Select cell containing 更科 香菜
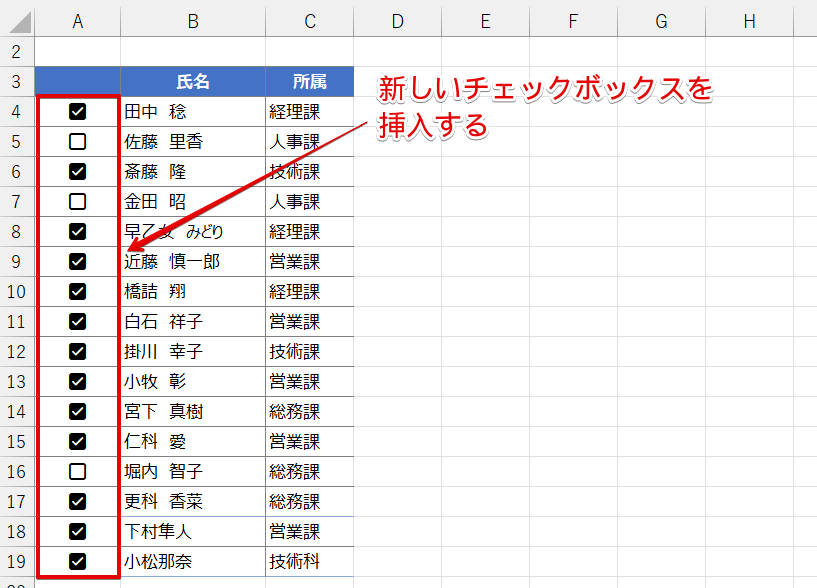 click(x=193, y=501)
